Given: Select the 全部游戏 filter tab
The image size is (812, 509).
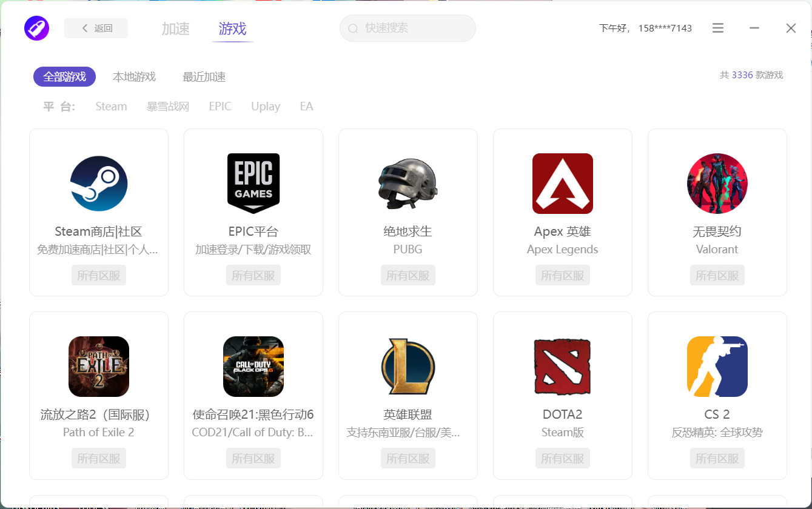Looking at the screenshot, I should point(65,77).
